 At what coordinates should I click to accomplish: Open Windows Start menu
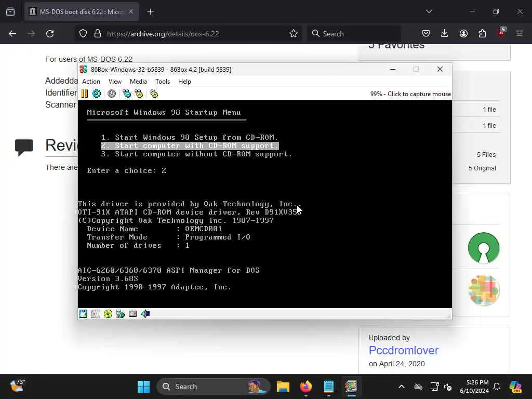click(143, 387)
